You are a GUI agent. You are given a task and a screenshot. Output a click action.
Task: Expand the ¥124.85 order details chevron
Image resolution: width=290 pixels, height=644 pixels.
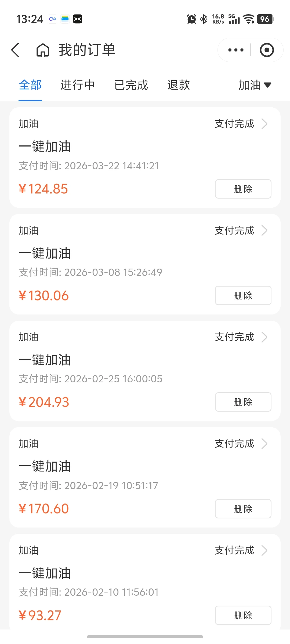click(264, 124)
